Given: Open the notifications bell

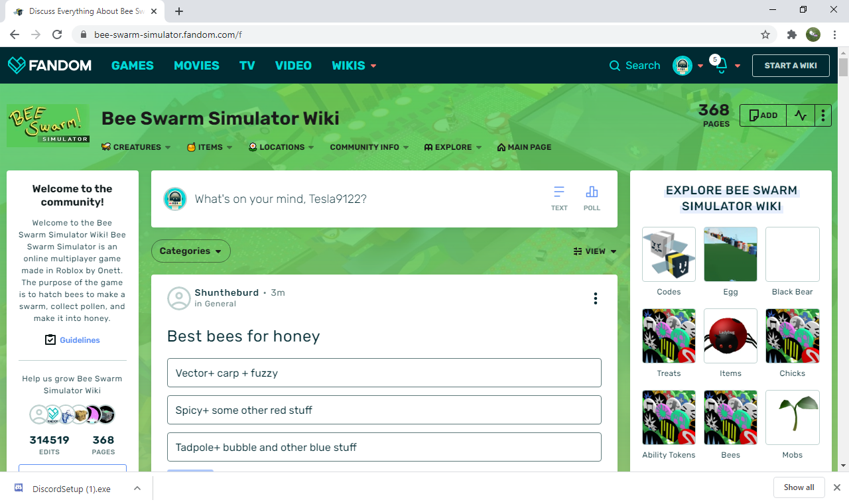Looking at the screenshot, I should (721, 66).
